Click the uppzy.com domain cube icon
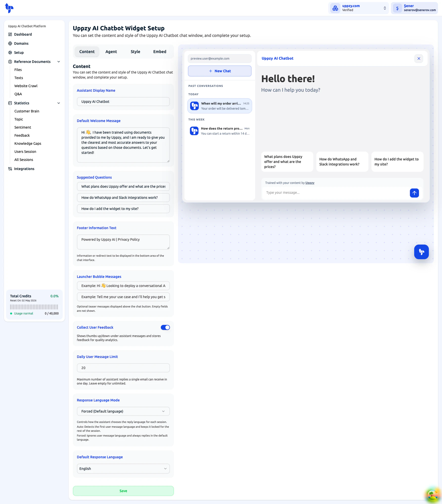Image resolution: width=442 pixels, height=504 pixels. click(x=335, y=8)
